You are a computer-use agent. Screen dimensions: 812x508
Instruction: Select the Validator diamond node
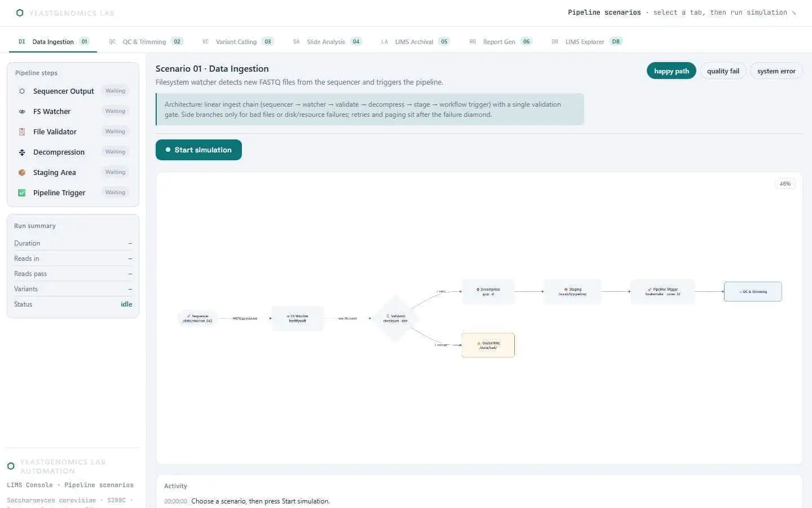395,318
